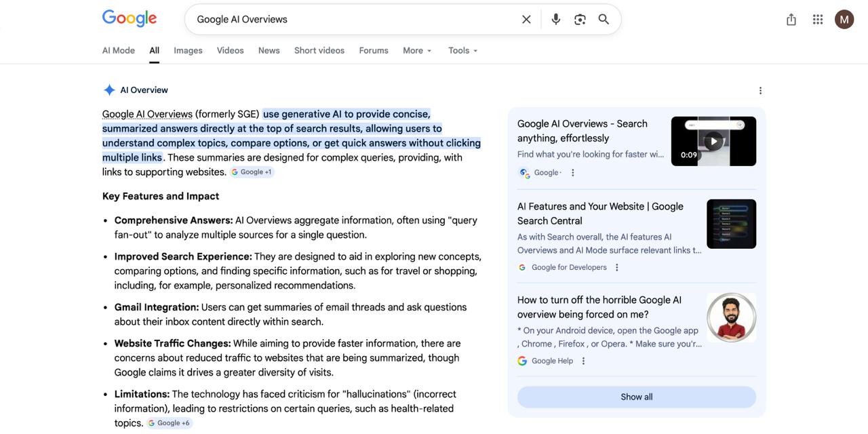Select the All results tab
This screenshot has width=868, height=434.
155,51
